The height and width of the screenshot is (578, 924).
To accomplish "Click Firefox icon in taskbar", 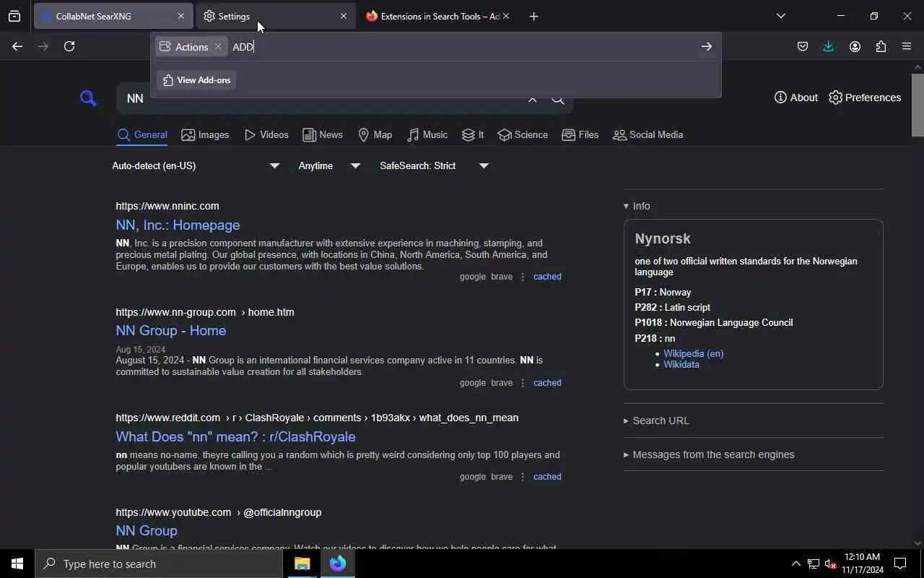I will coord(338,564).
